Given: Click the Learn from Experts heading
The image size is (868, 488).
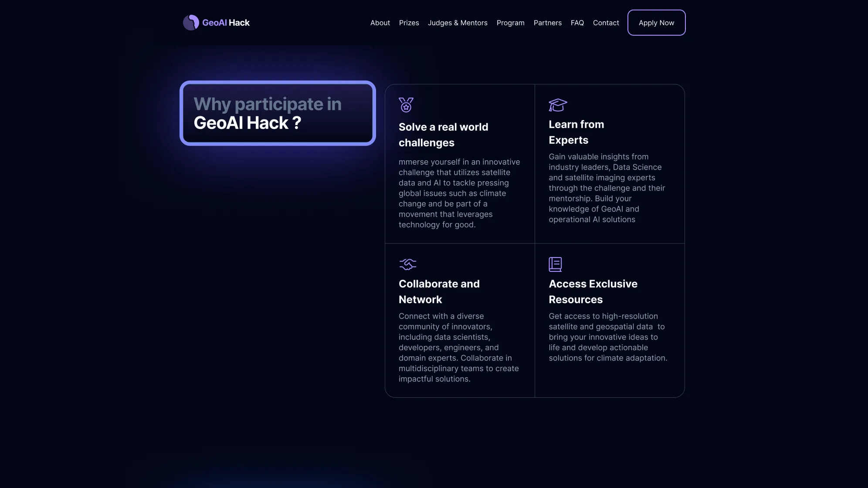Looking at the screenshot, I should click(x=576, y=132).
